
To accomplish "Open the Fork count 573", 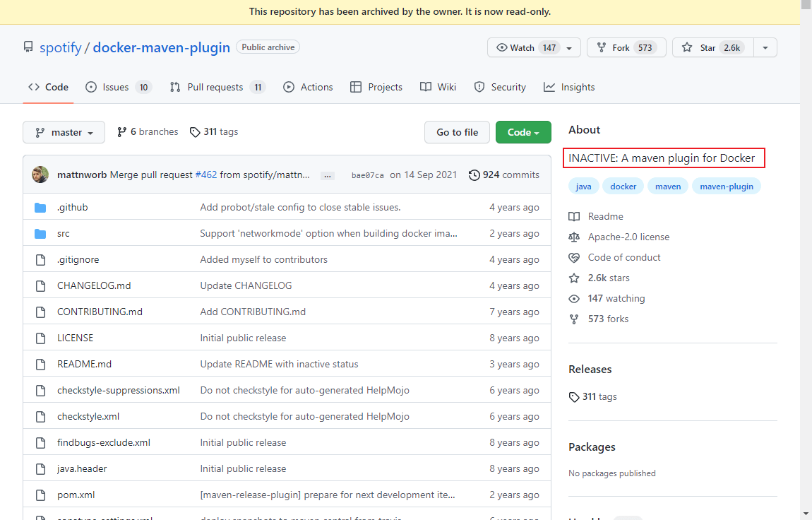I will pos(645,47).
